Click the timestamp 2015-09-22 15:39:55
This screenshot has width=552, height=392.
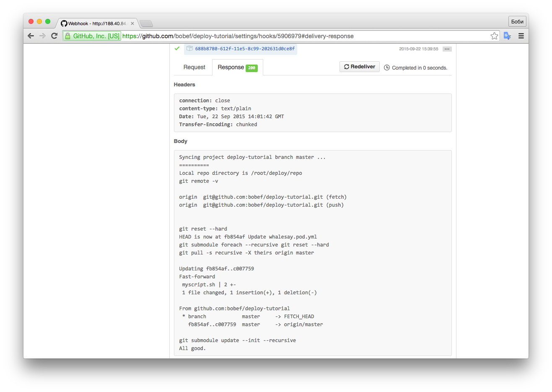tap(419, 49)
